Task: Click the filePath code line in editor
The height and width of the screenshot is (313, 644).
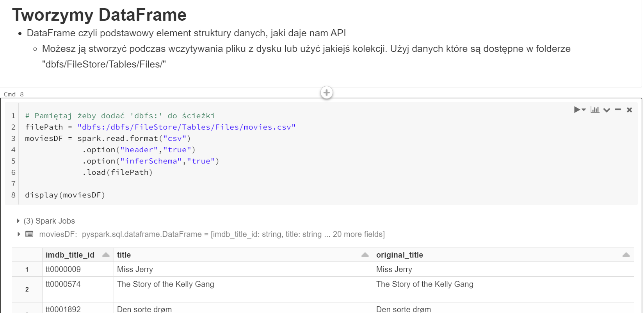Action: click(x=160, y=127)
